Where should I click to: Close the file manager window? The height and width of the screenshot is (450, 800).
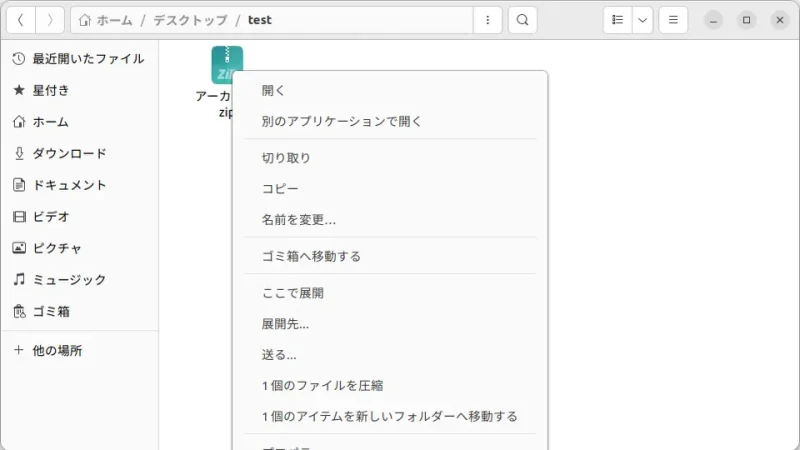point(780,20)
